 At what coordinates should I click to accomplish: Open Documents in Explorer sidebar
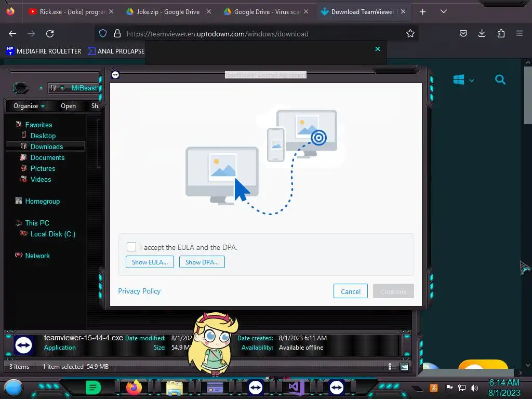point(47,157)
